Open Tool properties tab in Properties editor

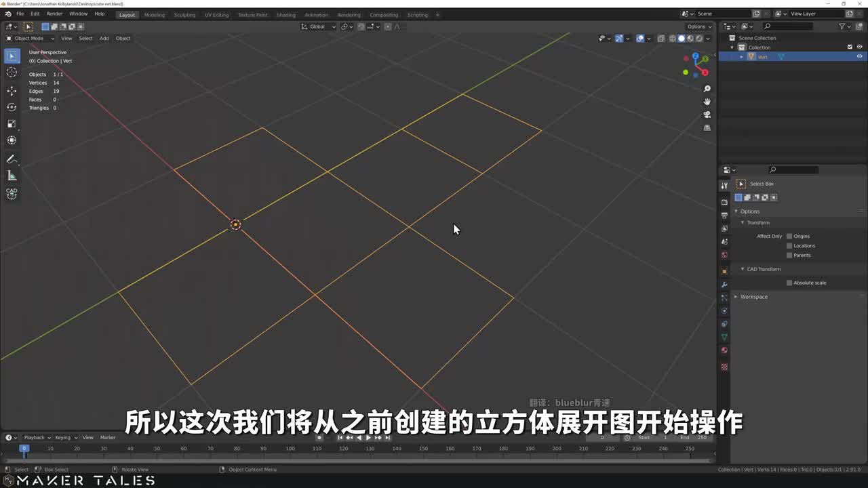pos(724,185)
